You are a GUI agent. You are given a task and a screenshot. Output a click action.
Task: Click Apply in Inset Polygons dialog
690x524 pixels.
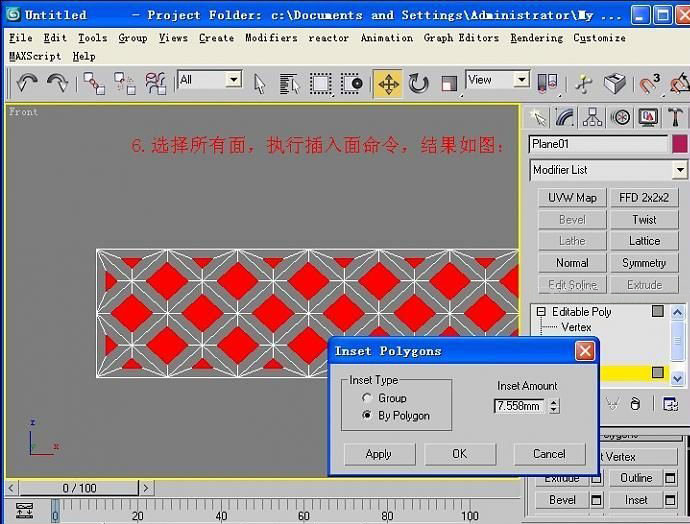coord(378,453)
